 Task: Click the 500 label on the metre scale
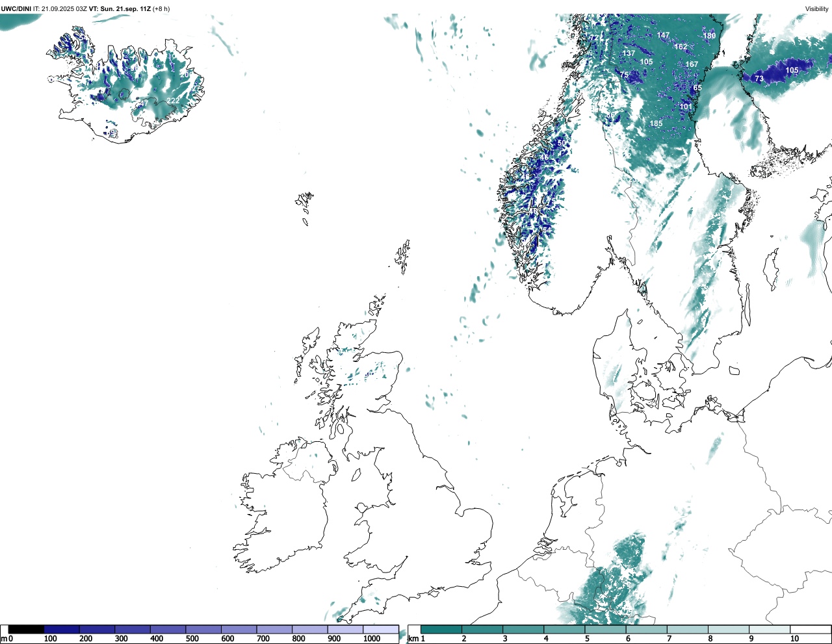point(192,639)
